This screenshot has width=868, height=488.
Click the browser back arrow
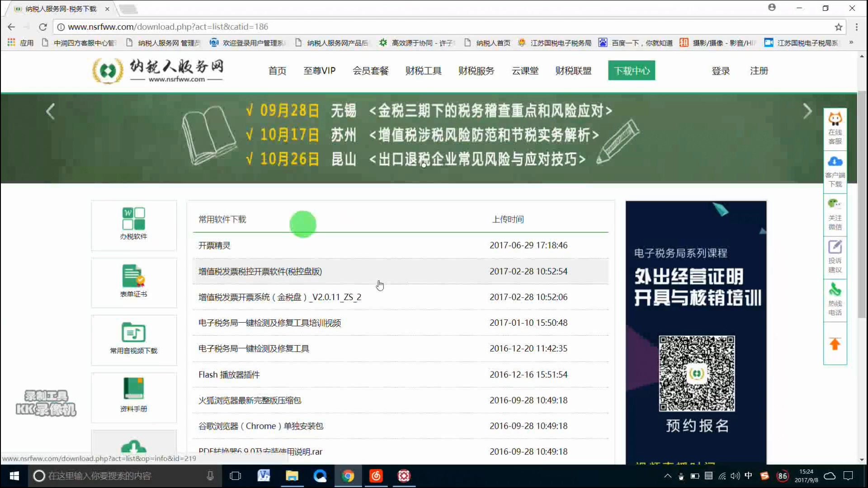tap(11, 27)
